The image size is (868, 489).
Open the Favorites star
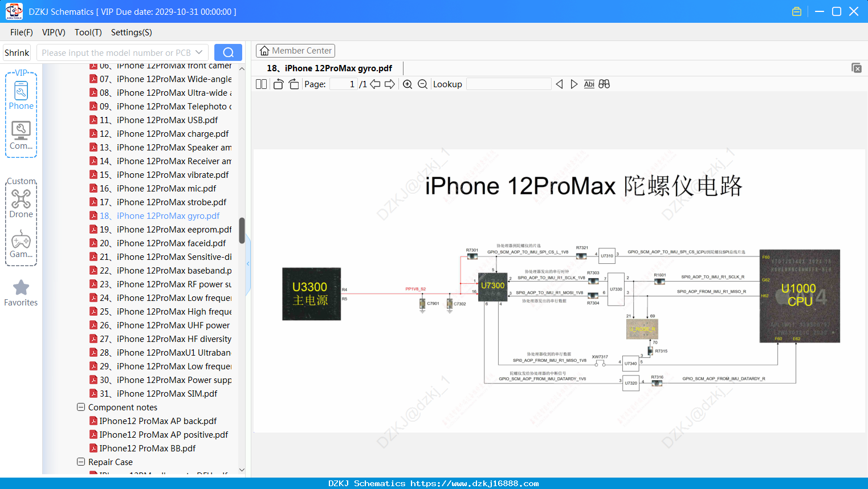point(21,293)
